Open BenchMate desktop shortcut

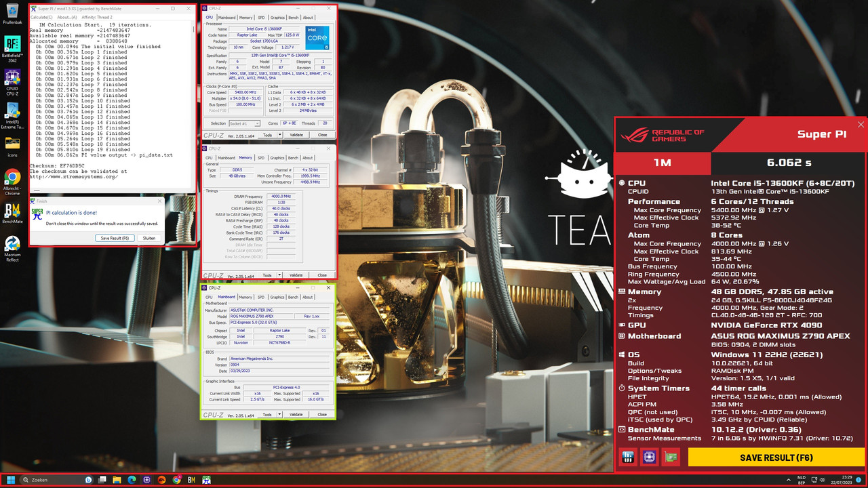pos(12,213)
